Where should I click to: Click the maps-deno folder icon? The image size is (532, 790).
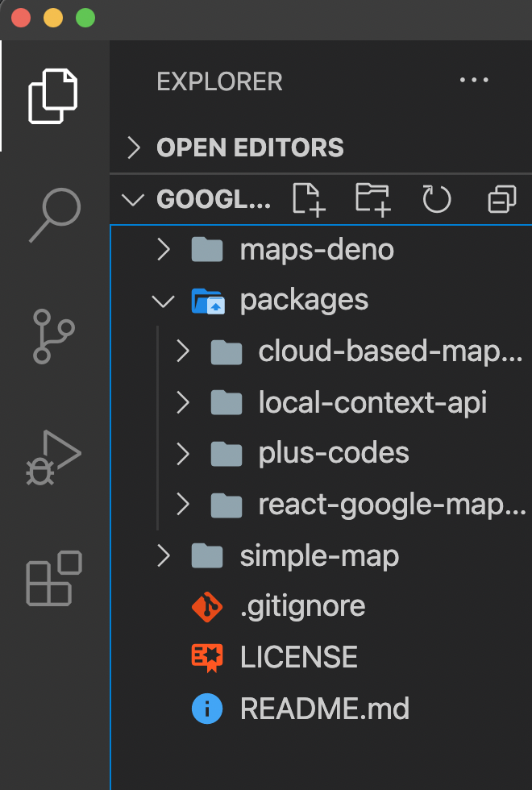(207, 249)
